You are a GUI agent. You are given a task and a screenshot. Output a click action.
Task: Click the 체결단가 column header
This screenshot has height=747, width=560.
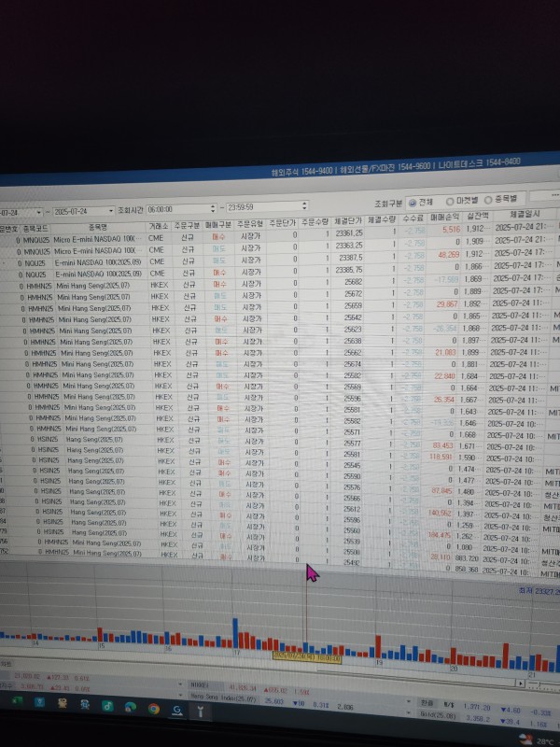pos(348,221)
